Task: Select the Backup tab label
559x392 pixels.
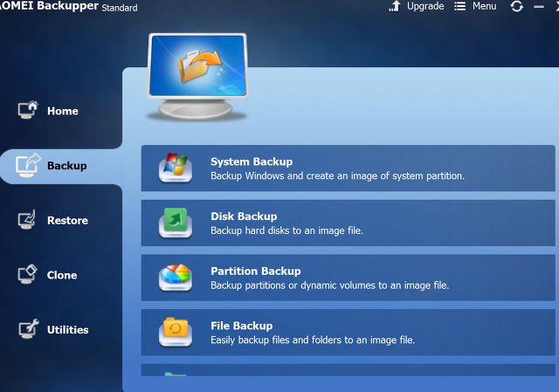Action: tap(67, 166)
